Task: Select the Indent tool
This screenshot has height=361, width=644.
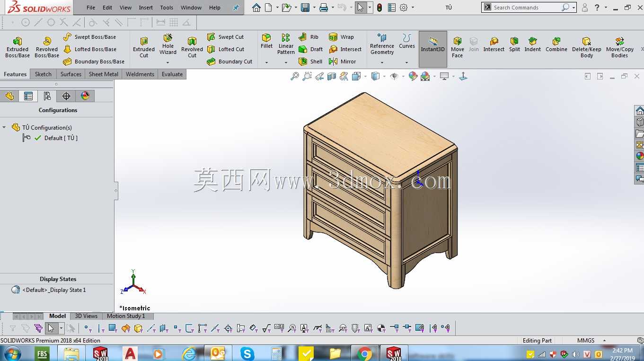Action: click(532, 44)
